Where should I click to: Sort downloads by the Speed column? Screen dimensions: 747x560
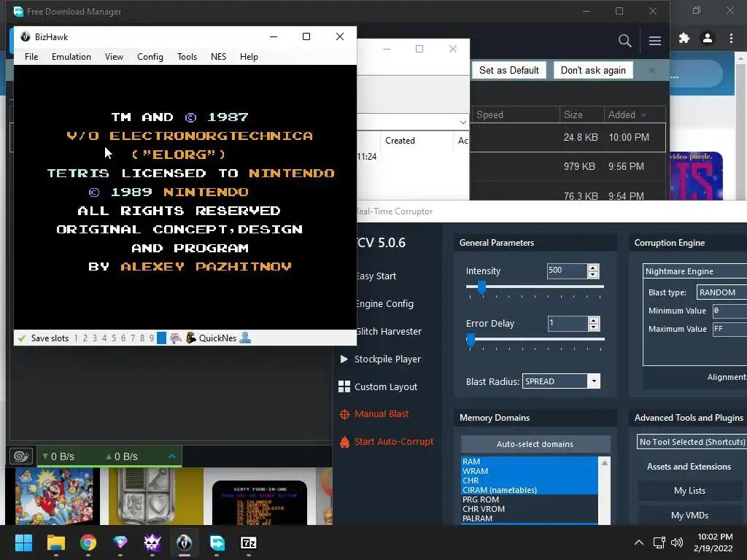(x=516, y=114)
